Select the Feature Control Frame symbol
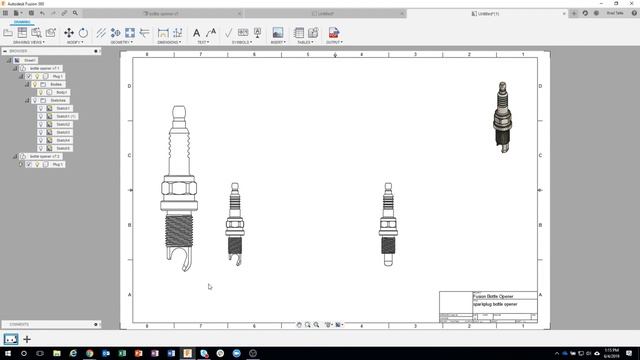This screenshot has height=360, width=640. [243, 32]
